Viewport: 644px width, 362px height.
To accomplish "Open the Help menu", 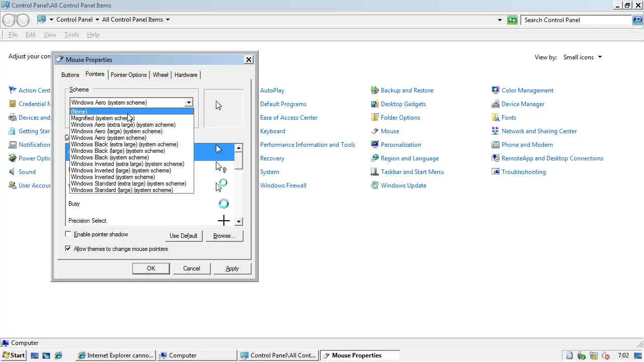I will [x=93, y=35].
